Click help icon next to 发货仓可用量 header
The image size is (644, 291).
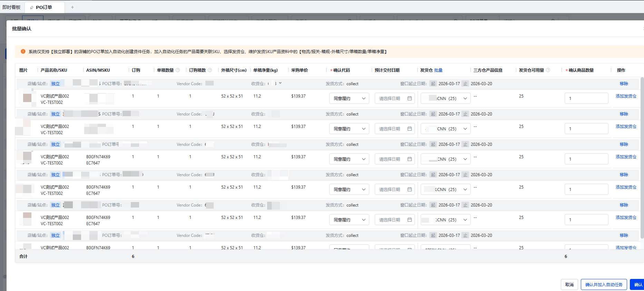click(548, 70)
